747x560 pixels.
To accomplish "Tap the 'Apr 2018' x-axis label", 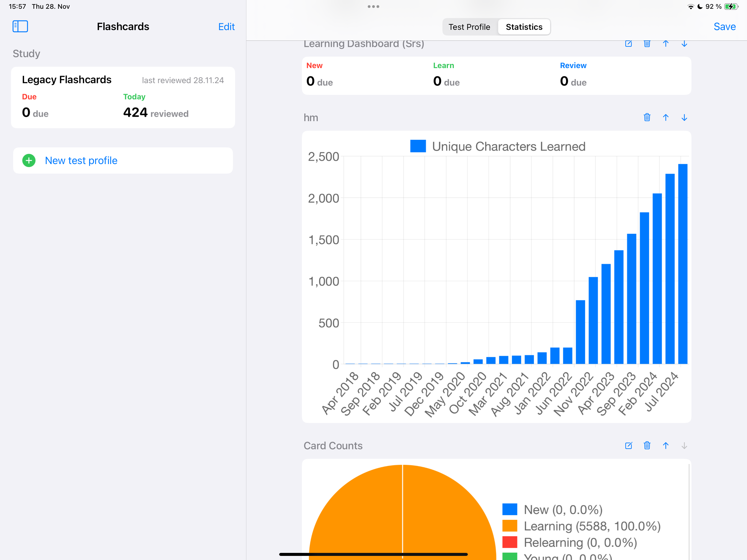I will [339, 393].
